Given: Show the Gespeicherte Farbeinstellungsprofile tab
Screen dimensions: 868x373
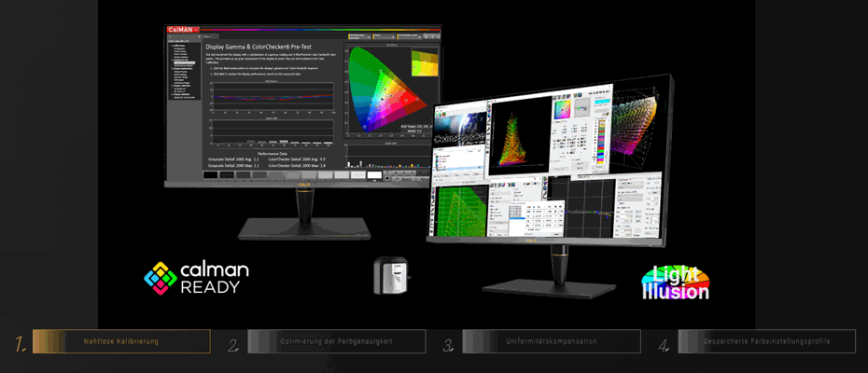Looking at the screenshot, I should tap(766, 342).
